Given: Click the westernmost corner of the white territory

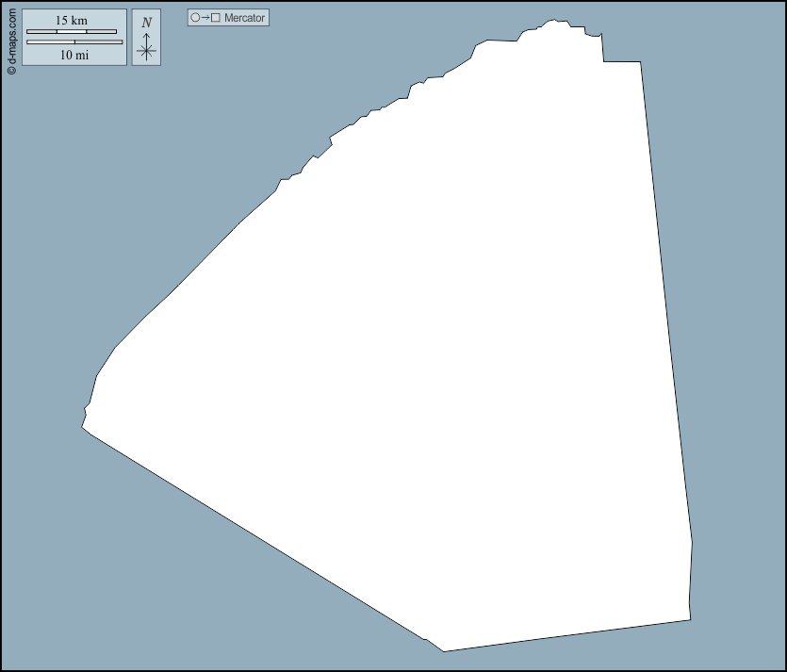Looking at the screenshot, I should [84, 427].
